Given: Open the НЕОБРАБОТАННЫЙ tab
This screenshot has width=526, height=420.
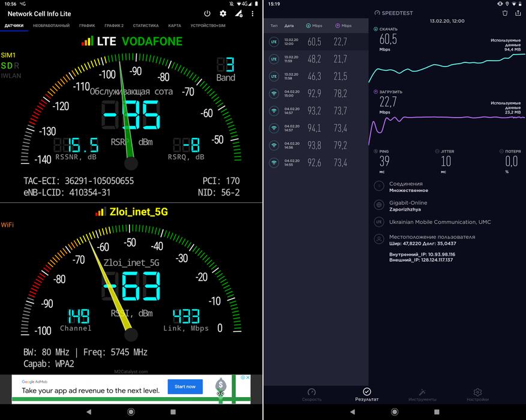Looking at the screenshot, I should coord(52,25).
